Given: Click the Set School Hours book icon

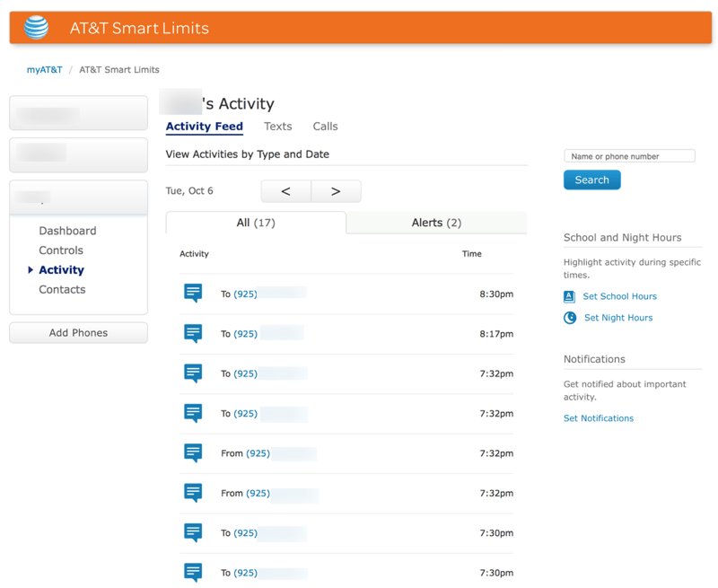Looking at the screenshot, I should click(569, 297).
